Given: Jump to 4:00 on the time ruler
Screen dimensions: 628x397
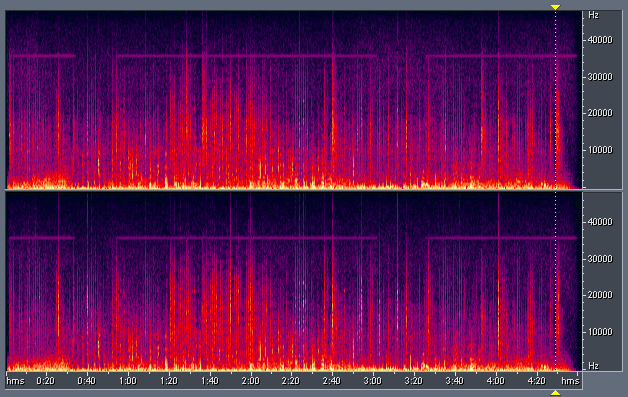Looking at the screenshot, I should [x=495, y=381].
